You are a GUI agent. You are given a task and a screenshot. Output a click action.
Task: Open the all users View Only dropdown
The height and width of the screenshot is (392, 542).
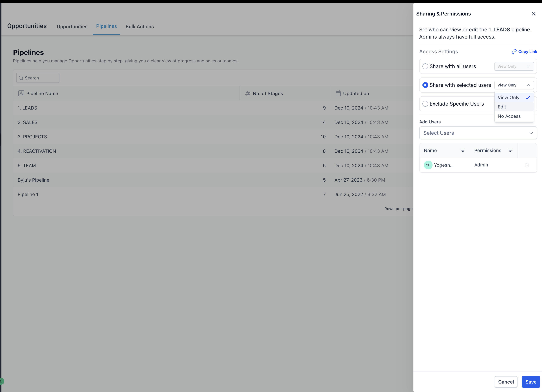click(514, 66)
